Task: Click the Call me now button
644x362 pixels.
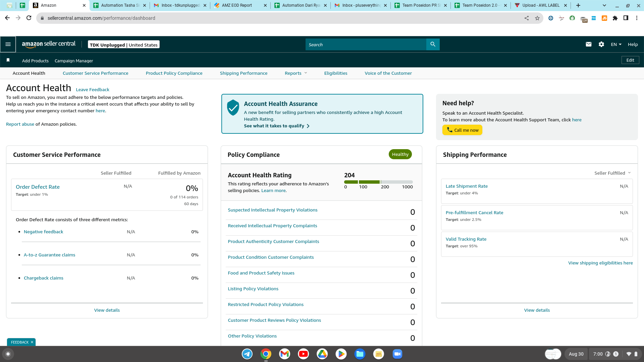Action: [462, 130]
